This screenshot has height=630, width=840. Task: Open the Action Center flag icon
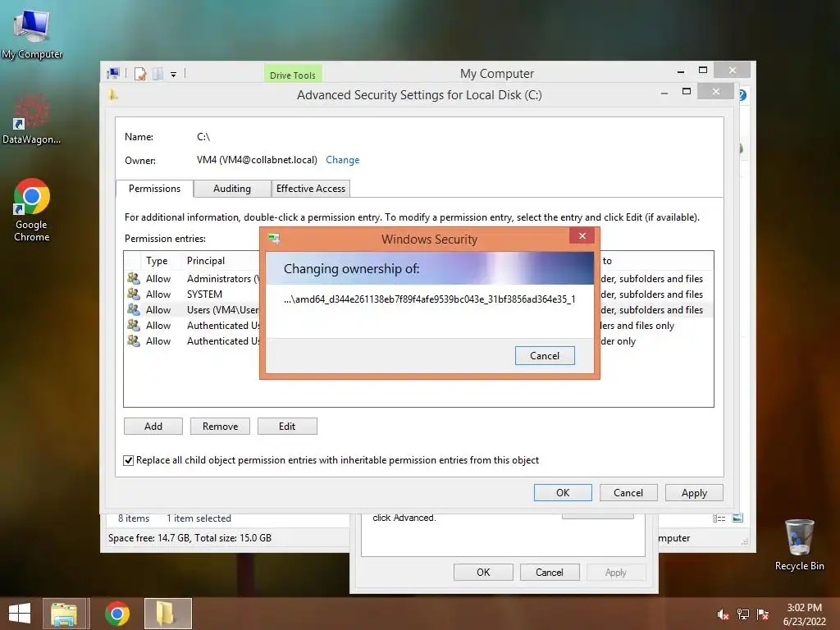pos(762,614)
